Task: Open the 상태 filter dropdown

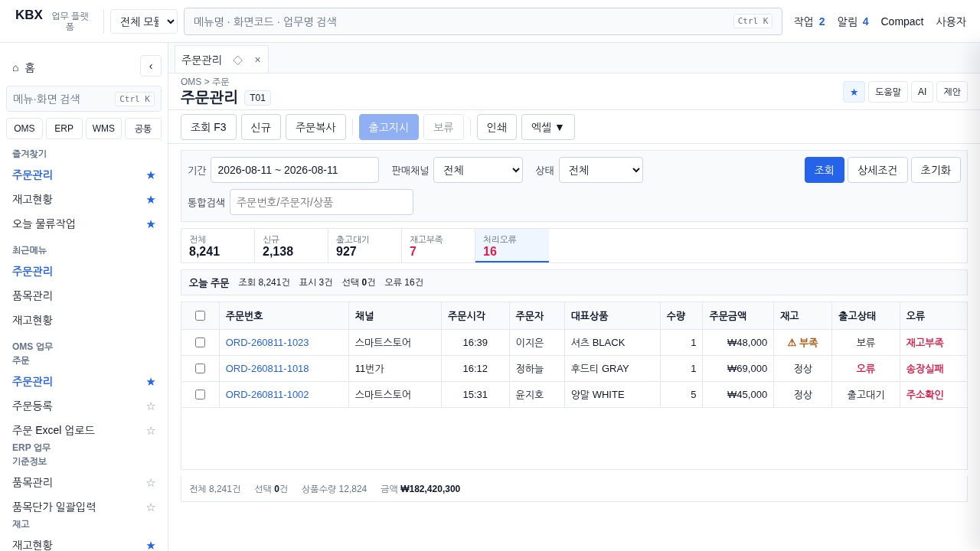Action: pyautogui.click(x=601, y=170)
